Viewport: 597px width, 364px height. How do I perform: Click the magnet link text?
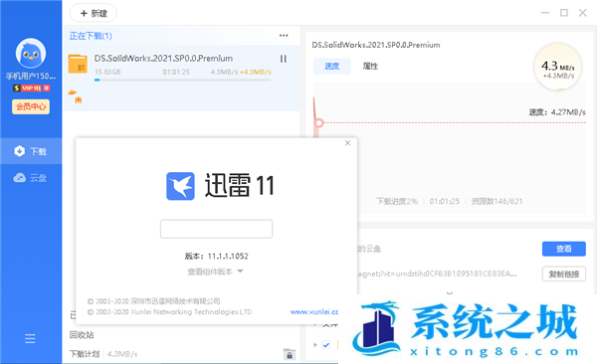(x=437, y=273)
